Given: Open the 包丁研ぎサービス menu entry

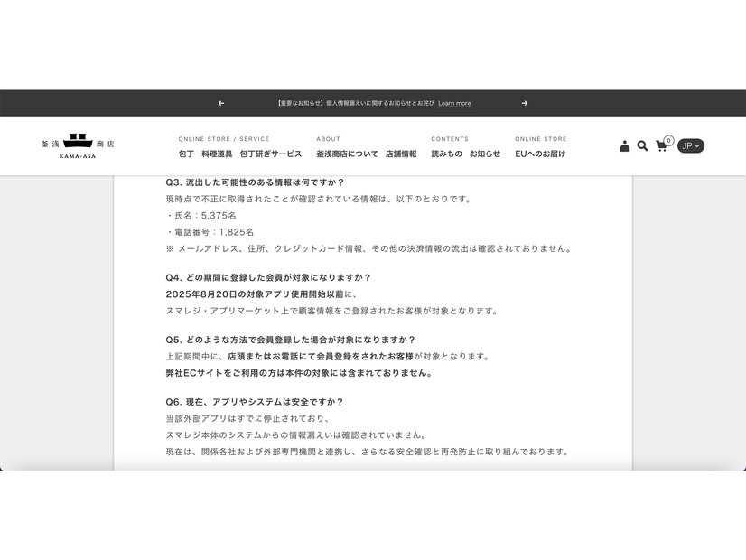Looking at the screenshot, I should [272, 154].
